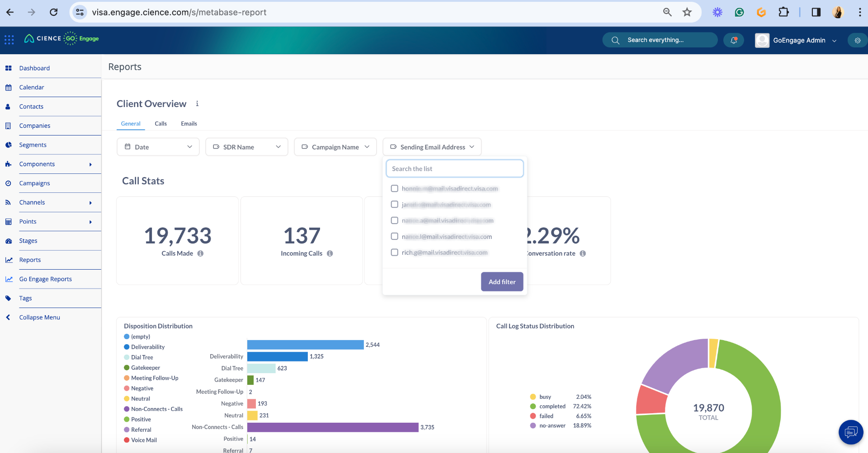Open the chat support widget

coord(851,432)
